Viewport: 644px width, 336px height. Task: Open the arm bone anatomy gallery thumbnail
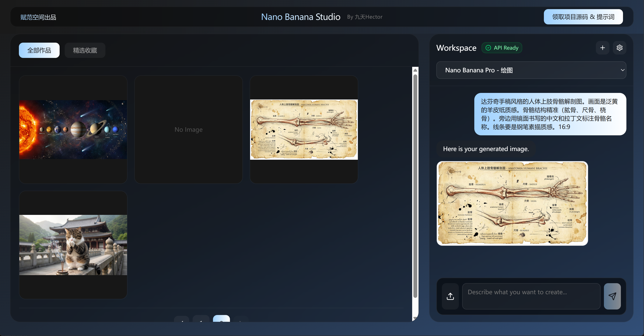coord(304,129)
